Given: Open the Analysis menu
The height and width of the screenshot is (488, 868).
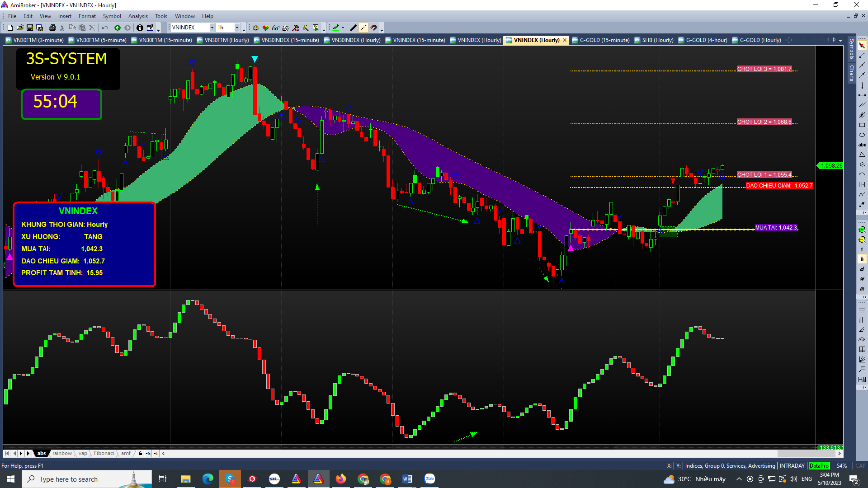Looking at the screenshot, I should point(138,16).
